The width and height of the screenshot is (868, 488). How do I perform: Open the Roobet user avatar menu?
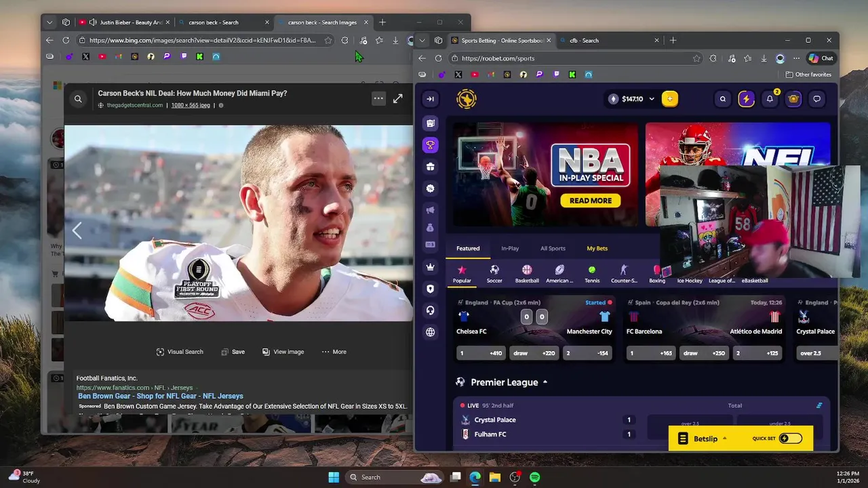coord(793,99)
